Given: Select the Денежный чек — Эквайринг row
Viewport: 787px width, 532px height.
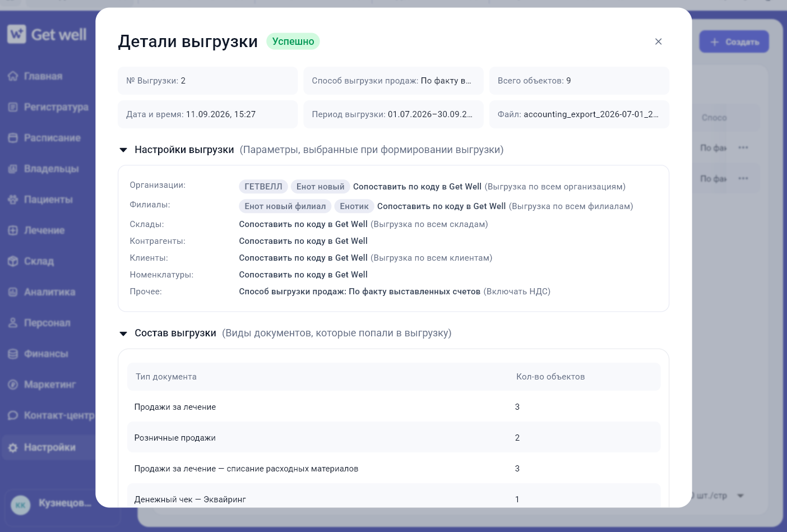Looking at the screenshot, I should point(393,496).
